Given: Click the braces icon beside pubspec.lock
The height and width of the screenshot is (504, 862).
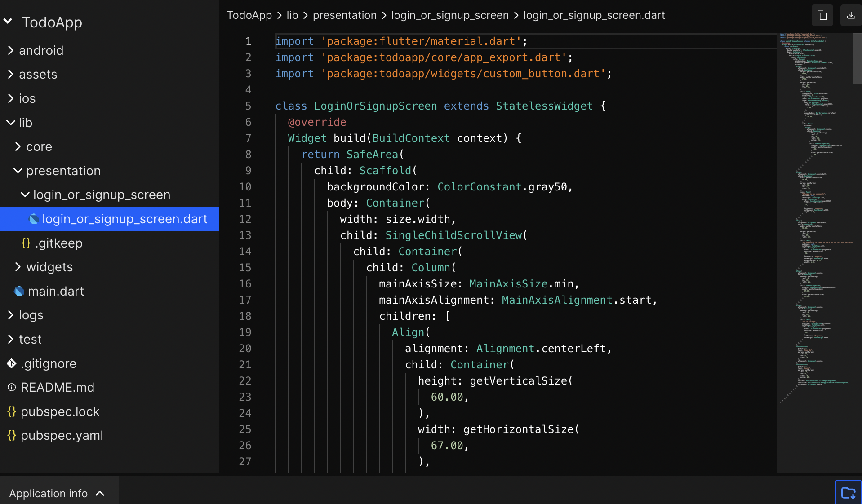Looking at the screenshot, I should coord(12,411).
